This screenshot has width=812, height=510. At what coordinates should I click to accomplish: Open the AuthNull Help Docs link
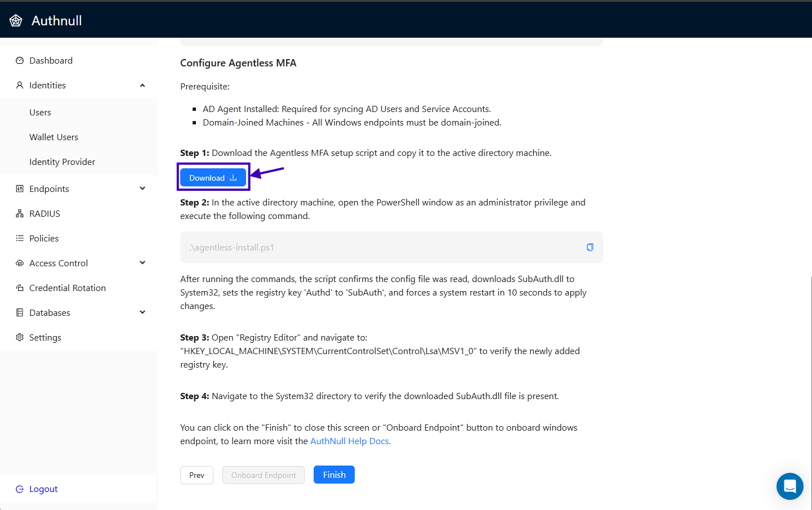350,441
